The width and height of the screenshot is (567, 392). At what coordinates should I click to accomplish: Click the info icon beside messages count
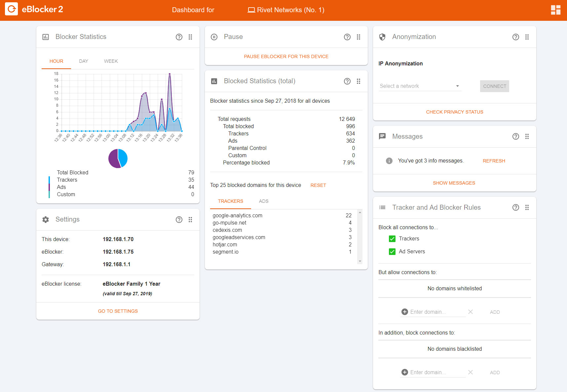(x=389, y=161)
